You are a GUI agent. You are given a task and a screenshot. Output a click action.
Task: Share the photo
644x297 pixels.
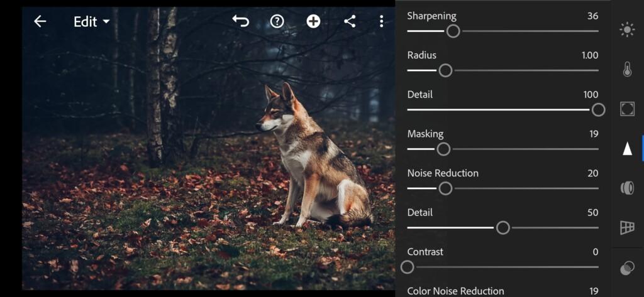pos(350,21)
